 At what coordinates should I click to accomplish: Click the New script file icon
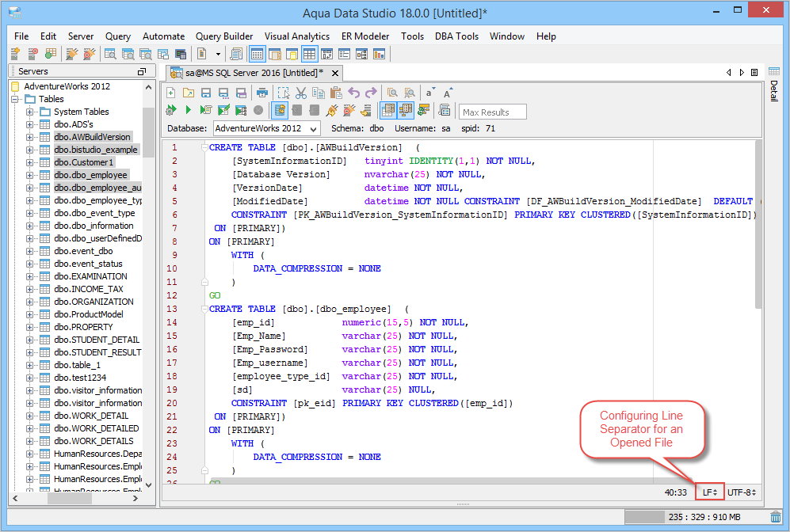pyautogui.click(x=170, y=93)
